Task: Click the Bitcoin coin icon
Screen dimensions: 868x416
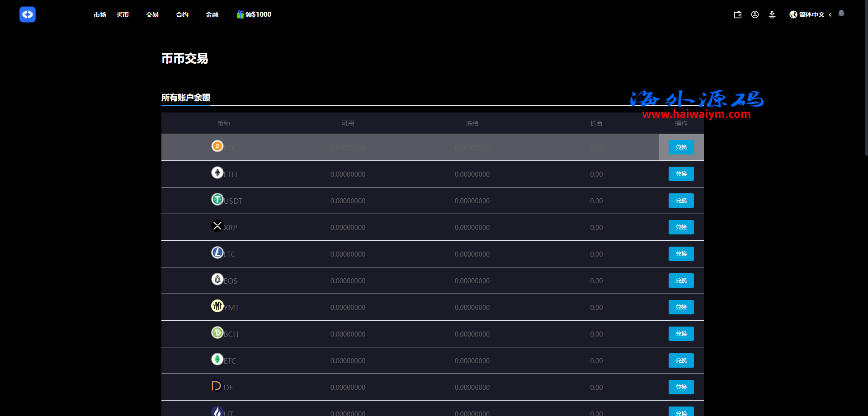Action: coord(217,146)
